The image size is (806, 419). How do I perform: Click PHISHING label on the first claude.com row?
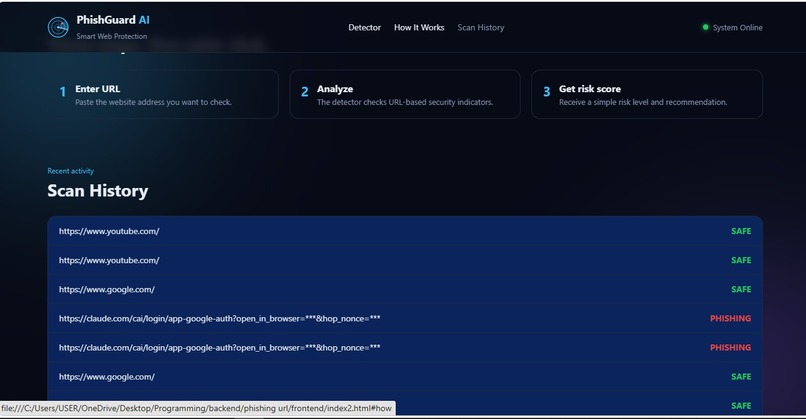pyautogui.click(x=730, y=319)
